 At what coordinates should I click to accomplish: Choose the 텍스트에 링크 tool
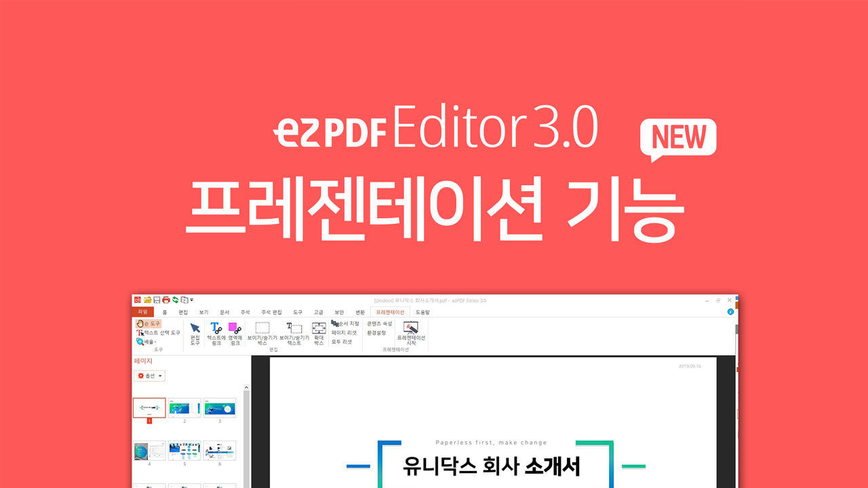(x=216, y=333)
